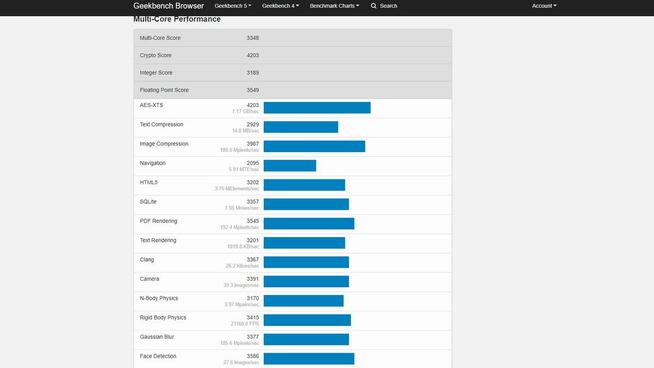Click the Text Compression bar

click(301, 127)
